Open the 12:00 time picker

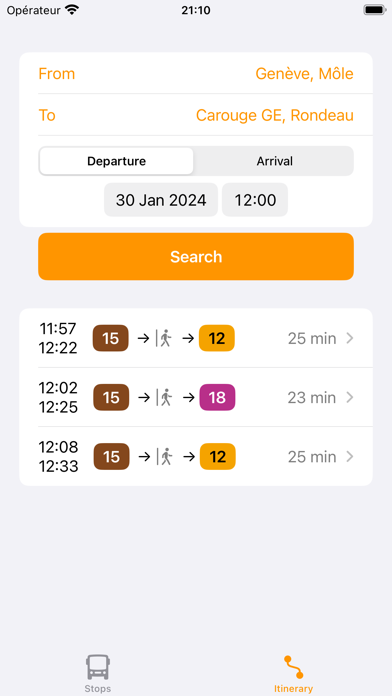coord(255,200)
